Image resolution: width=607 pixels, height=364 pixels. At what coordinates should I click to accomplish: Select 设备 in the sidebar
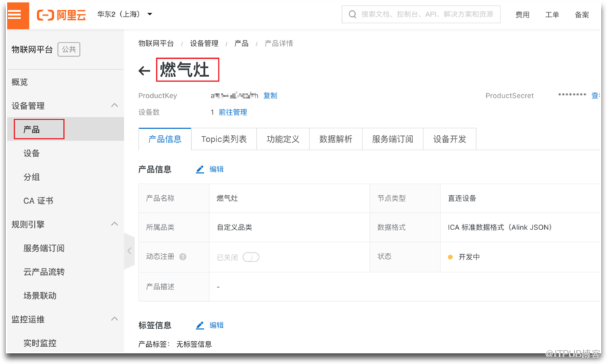[31, 154]
